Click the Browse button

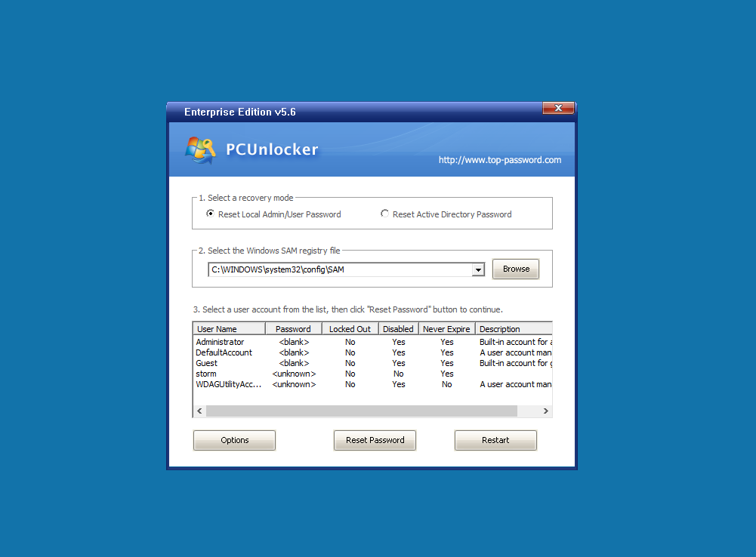[515, 269]
